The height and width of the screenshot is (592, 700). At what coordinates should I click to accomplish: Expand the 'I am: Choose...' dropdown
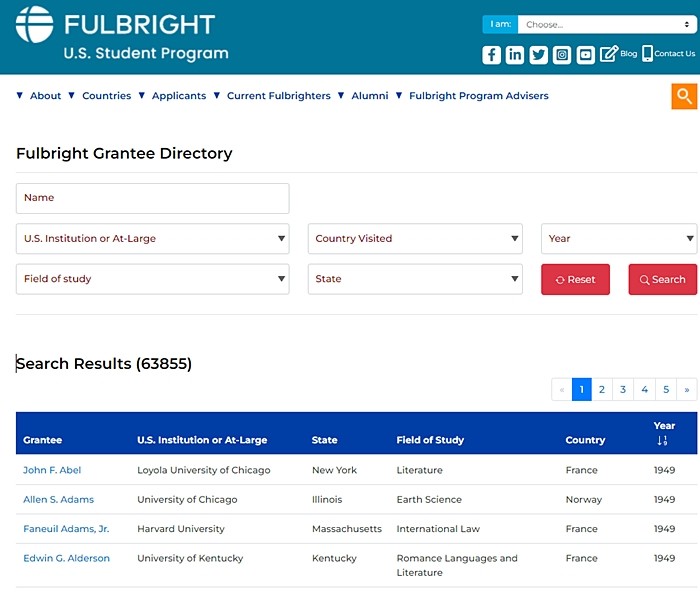[607, 25]
